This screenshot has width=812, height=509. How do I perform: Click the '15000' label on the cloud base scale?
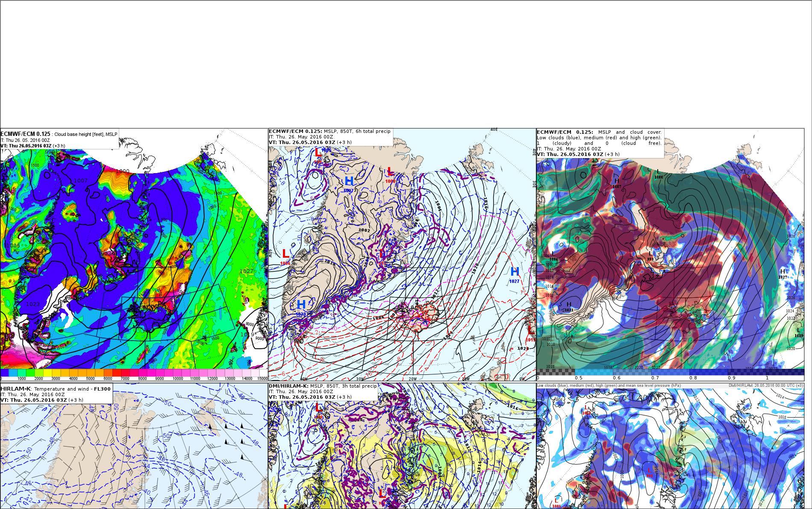tap(262, 378)
